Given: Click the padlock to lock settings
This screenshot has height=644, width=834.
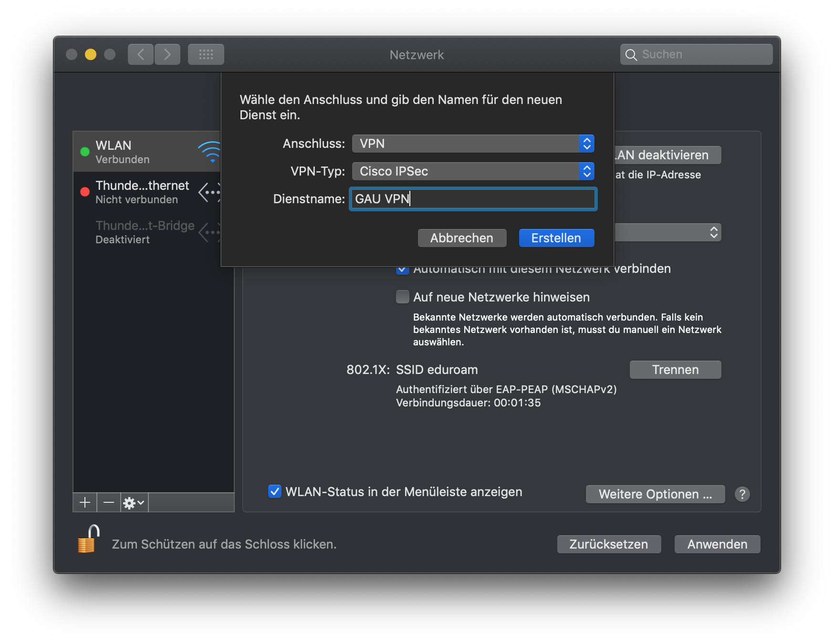Looking at the screenshot, I should (x=88, y=539).
